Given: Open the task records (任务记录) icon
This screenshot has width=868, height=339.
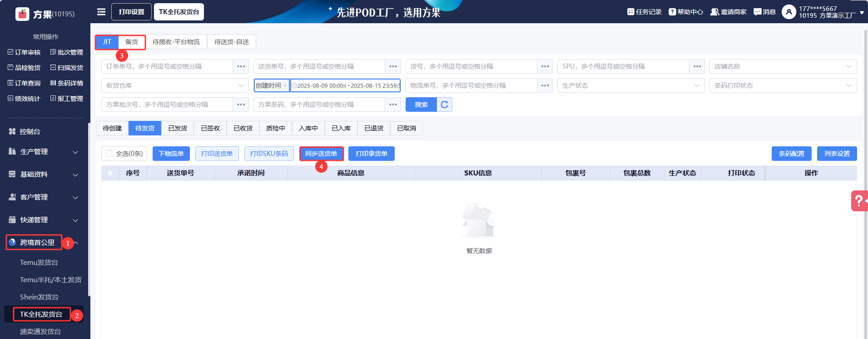Looking at the screenshot, I should pyautogui.click(x=630, y=12).
